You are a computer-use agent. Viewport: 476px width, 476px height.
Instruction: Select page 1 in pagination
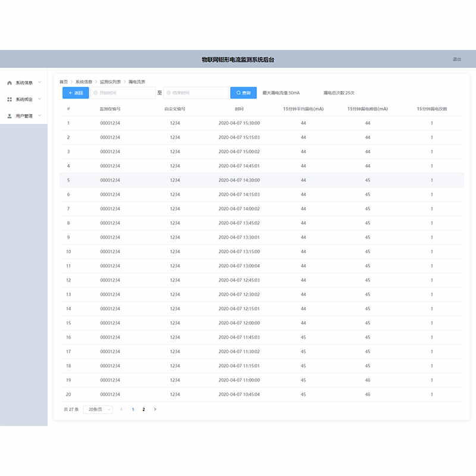coord(133,409)
